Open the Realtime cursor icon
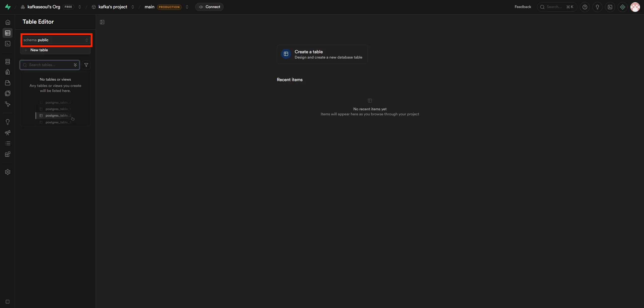 [8, 104]
